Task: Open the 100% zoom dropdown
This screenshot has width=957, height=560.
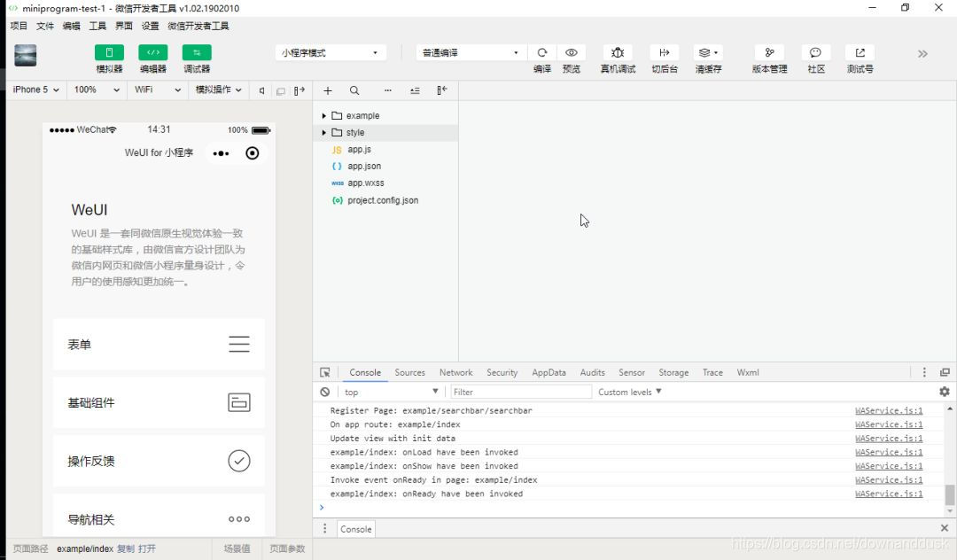Action: [x=97, y=89]
